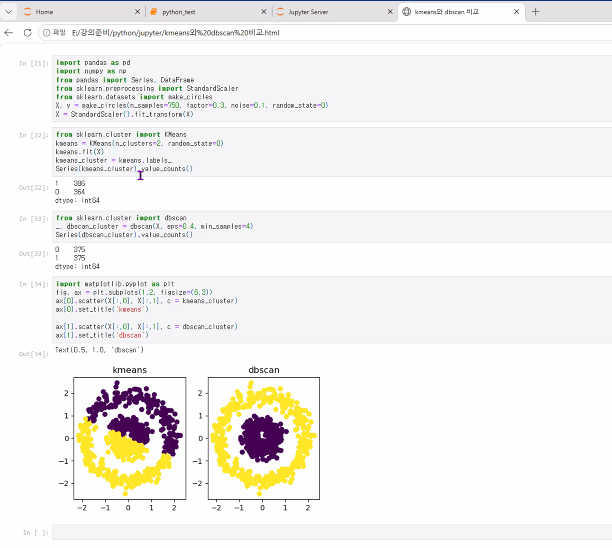Click the ax[0].set_title('kmeans') line
This screenshot has width=612, height=548.
pyautogui.click(x=102, y=310)
